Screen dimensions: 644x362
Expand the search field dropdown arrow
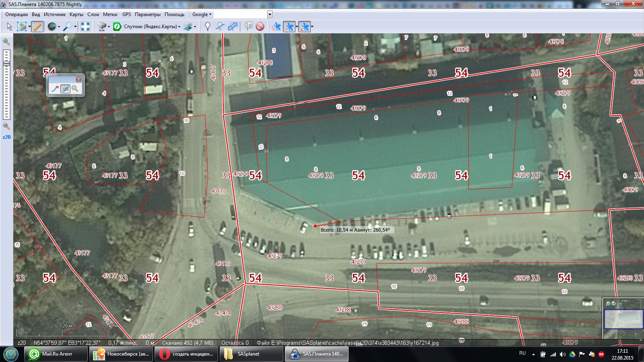pyautogui.click(x=270, y=14)
